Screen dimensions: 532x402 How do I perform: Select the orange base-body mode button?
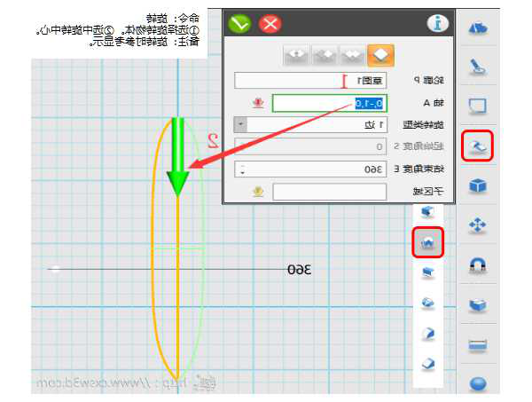[380, 55]
